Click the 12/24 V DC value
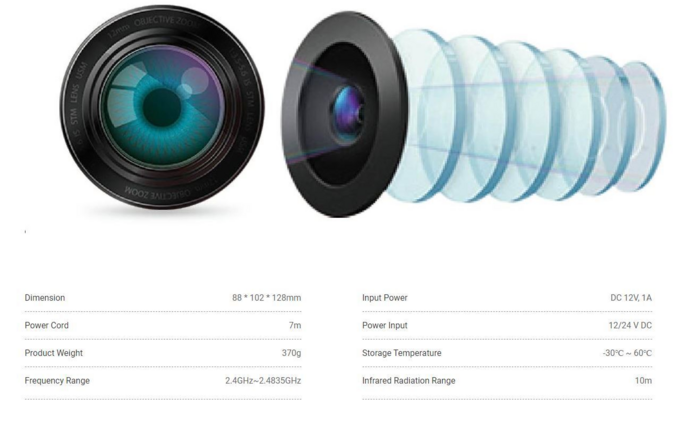This screenshot has width=700, height=425. 630,325
